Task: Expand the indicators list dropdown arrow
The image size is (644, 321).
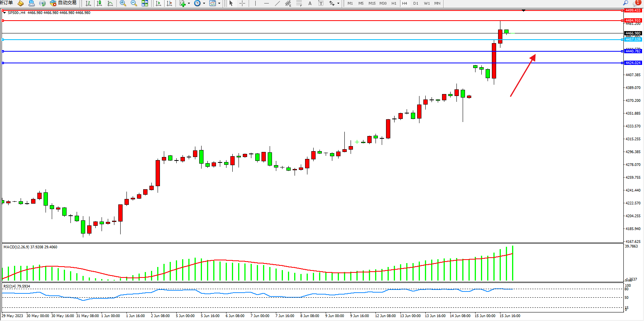Action: click(x=189, y=3)
